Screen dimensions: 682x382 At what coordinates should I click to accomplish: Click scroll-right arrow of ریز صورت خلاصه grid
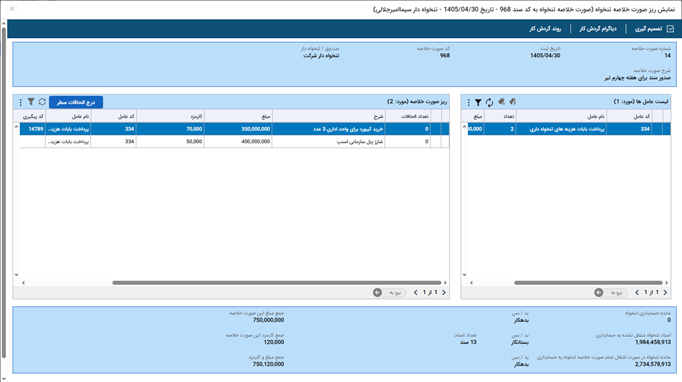(x=445, y=283)
